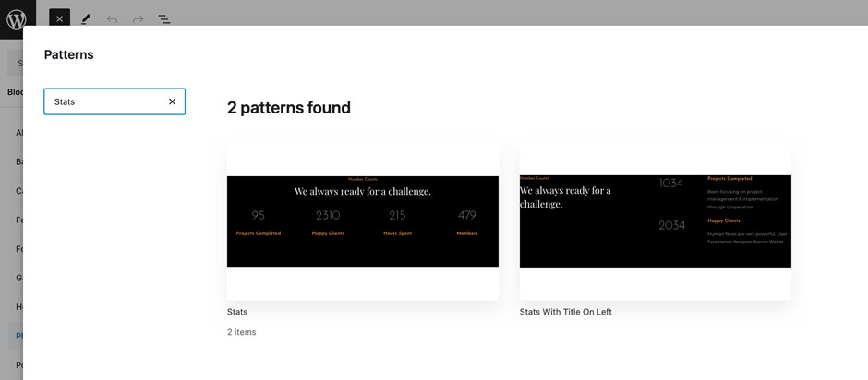Redo the last undone change
868x380 pixels.
(138, 18)
